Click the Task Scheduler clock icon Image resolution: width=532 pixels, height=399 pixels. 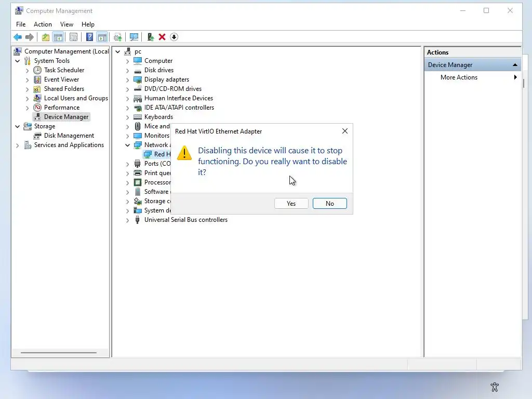pyautogui.click(x=37, y=70)
